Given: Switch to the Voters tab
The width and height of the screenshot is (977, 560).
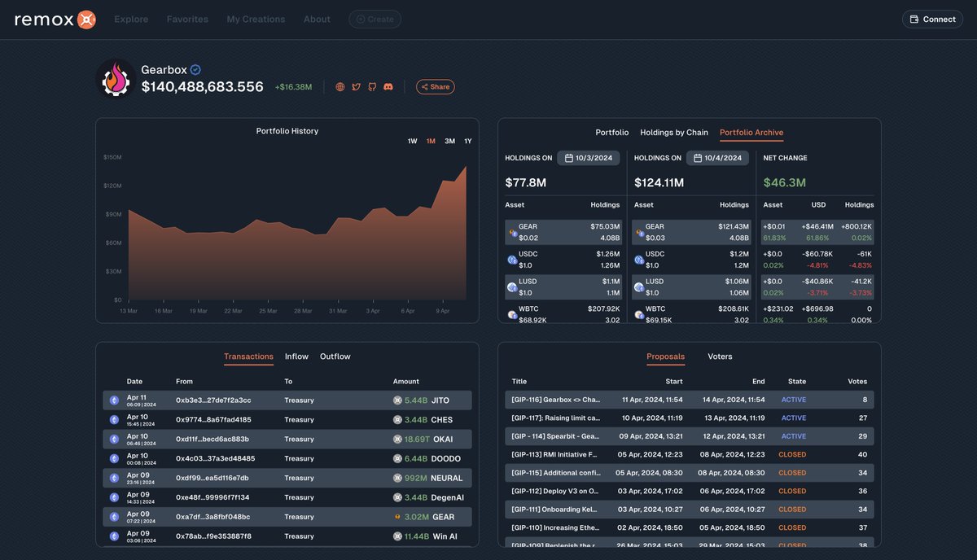Looking at the screenshot, I should (x=720, y=357).
